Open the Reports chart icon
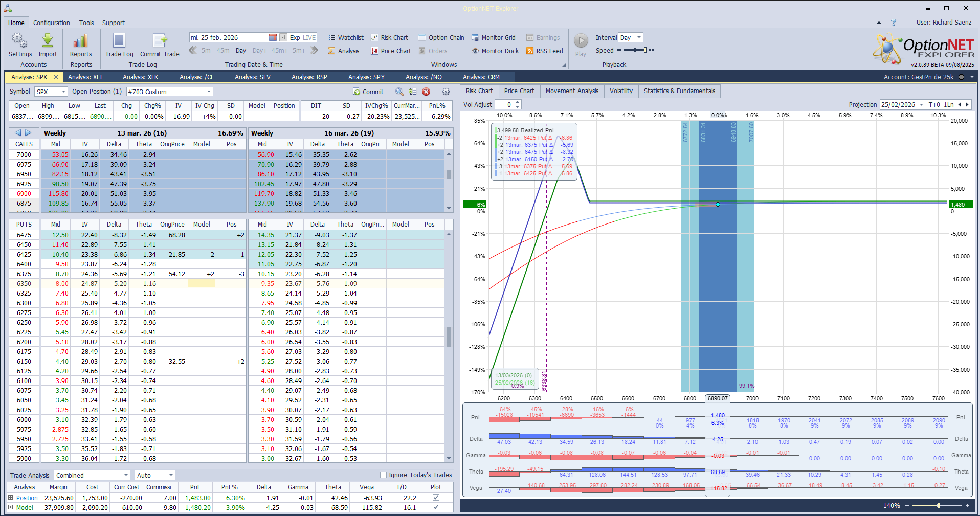The image size is (980, 516). [x=81, y=45]
